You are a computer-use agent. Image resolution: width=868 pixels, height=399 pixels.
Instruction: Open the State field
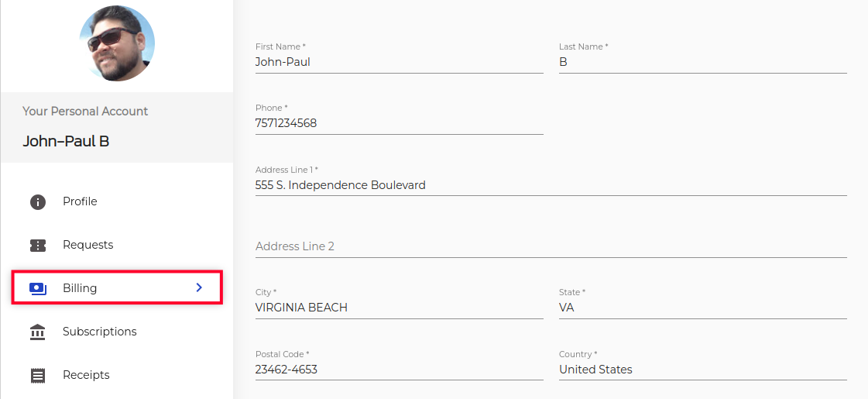702,308
